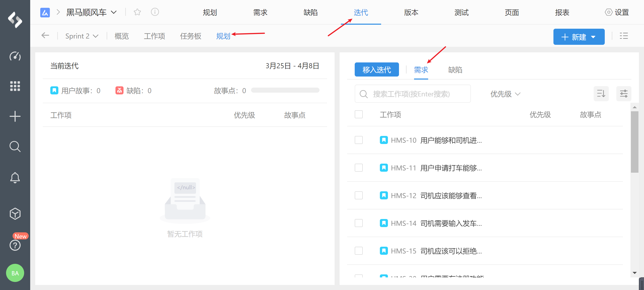Open the 任务板 tab

(x=191, y=36)
